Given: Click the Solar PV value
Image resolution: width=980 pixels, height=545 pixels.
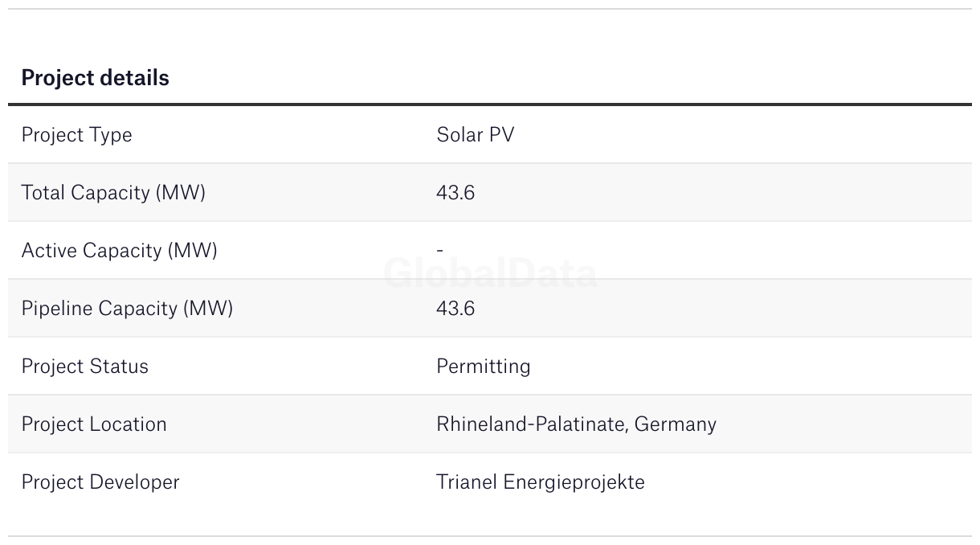Looking at the screenshot, I should click(x=475, y=134).
